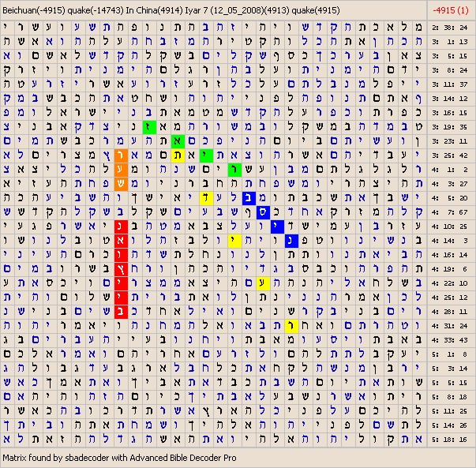
Task: Select verse reference 4: 5: 20
Action: tap(450, 198)
